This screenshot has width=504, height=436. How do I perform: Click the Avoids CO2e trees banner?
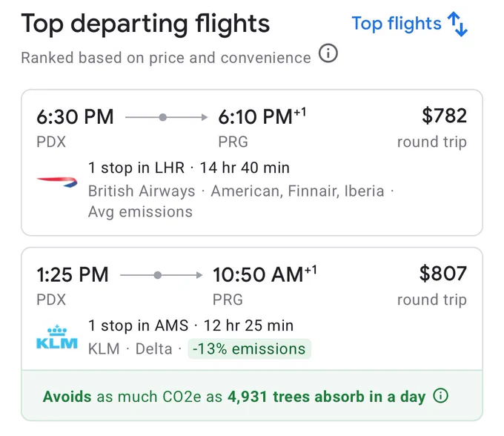(x=252, y=395)
